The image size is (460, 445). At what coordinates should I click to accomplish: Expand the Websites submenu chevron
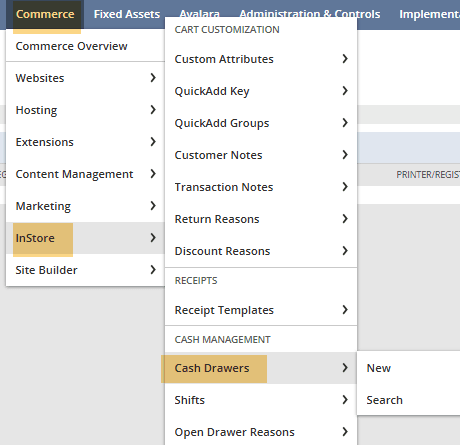point(153,78)
